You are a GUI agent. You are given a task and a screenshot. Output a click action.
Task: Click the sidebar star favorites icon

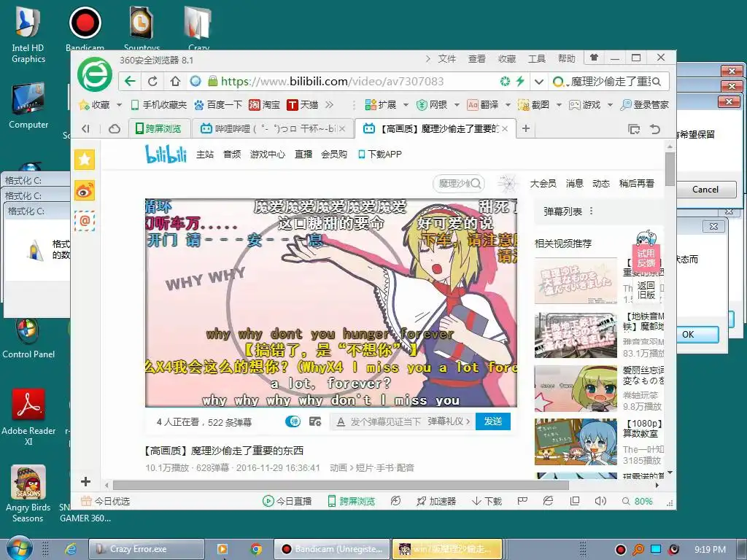pos(85,159)
